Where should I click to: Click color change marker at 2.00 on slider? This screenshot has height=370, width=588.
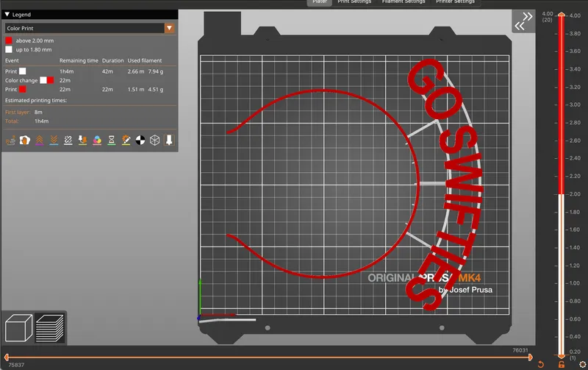click(562, 194)
